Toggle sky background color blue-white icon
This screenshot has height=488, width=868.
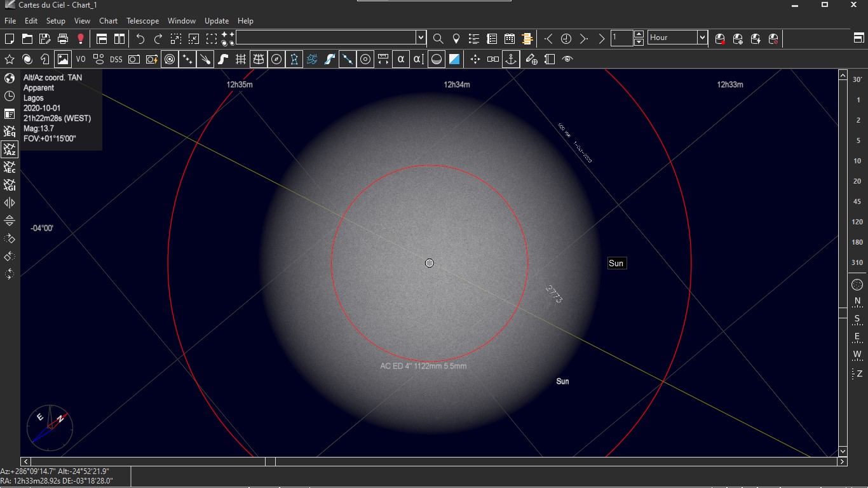[x=454, y=59]
